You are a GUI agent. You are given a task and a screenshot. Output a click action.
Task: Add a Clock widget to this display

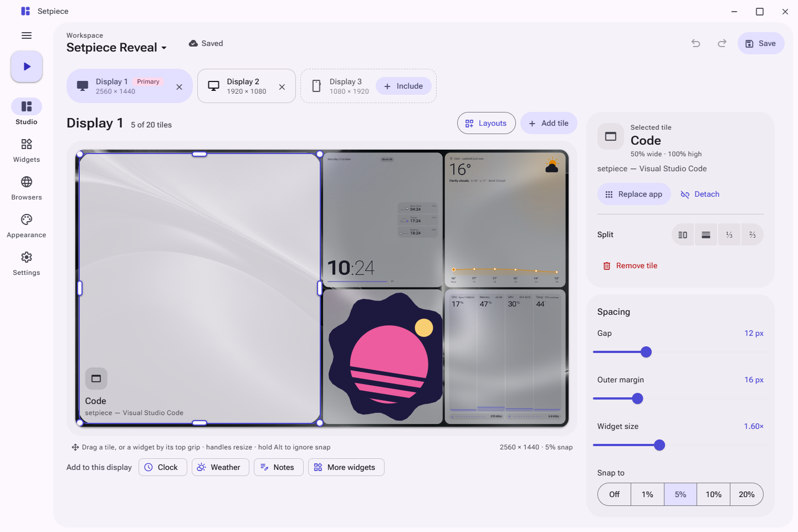[x=162, y=467]
